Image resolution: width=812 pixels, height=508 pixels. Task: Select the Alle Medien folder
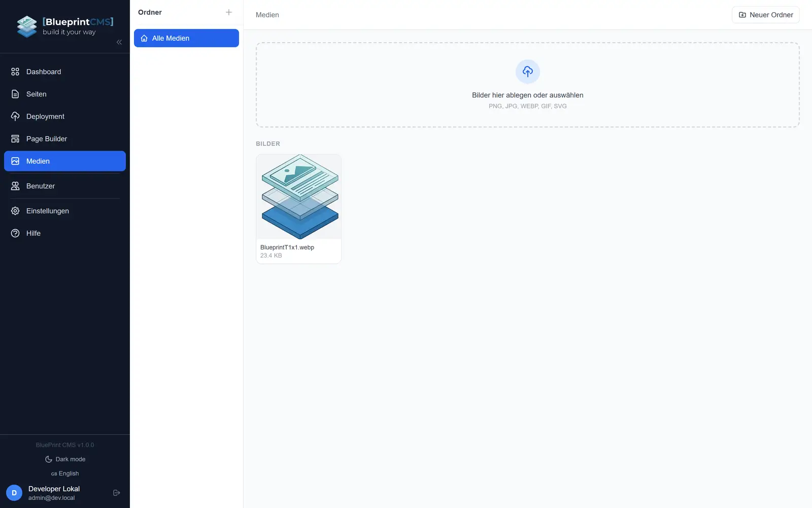tap(186, 38)
